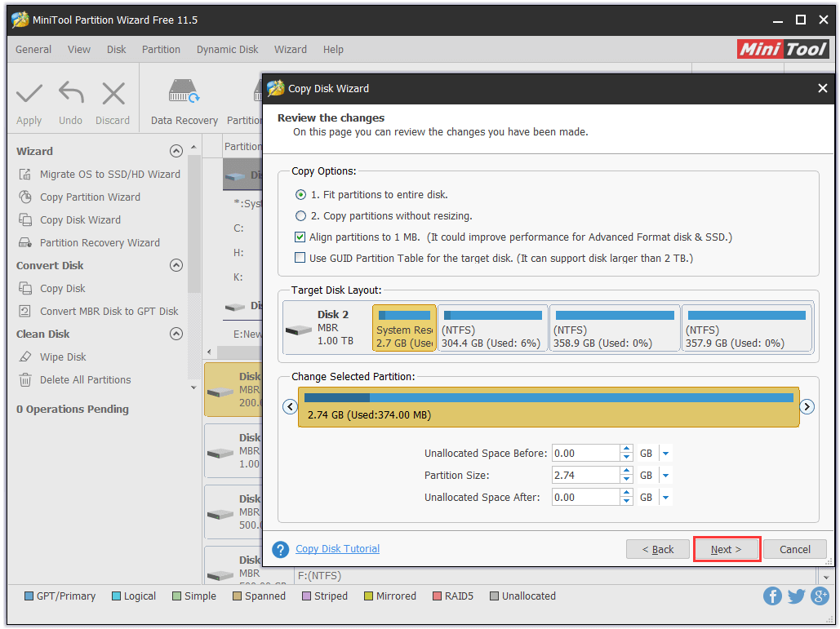
Task: Click the Apply checkmark icon
Action: (x=29, y=94)
